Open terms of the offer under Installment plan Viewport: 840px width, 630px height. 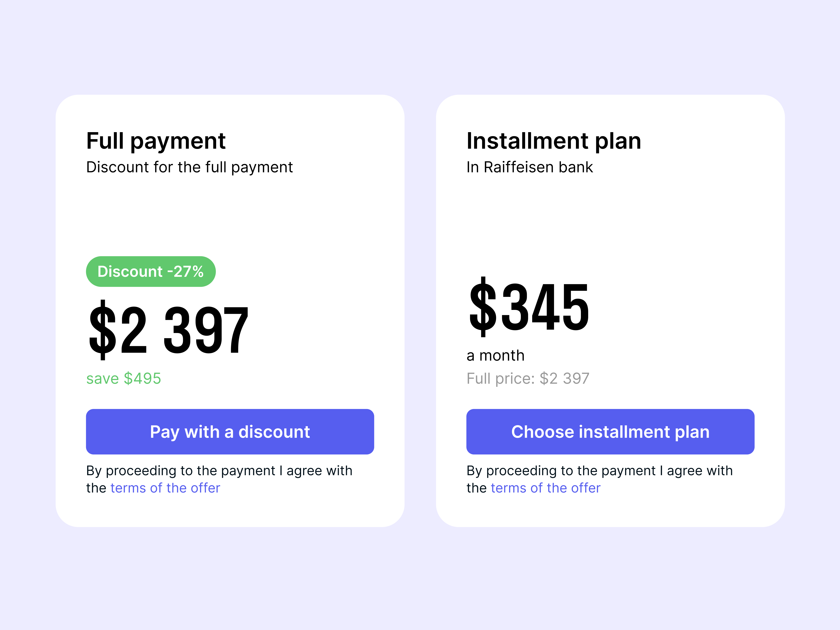point(545,488)
